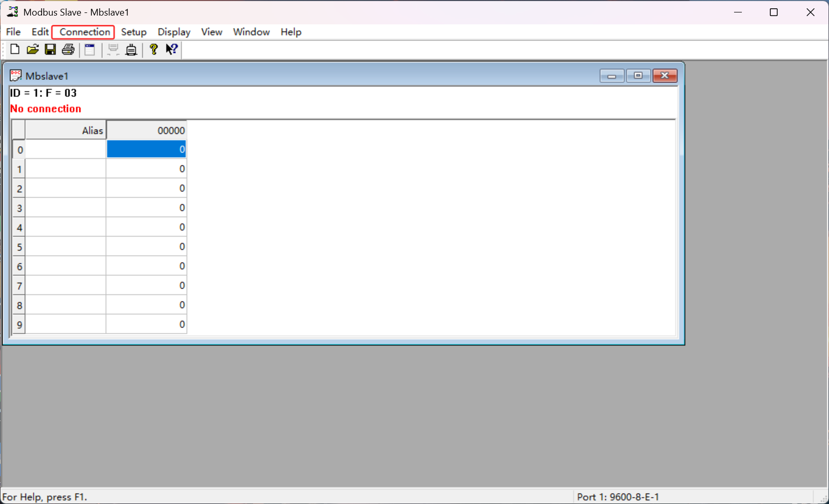This screenshot has height=504, width=829.
Task: Close the Mbslave1 child window
Action: point(665,76)
